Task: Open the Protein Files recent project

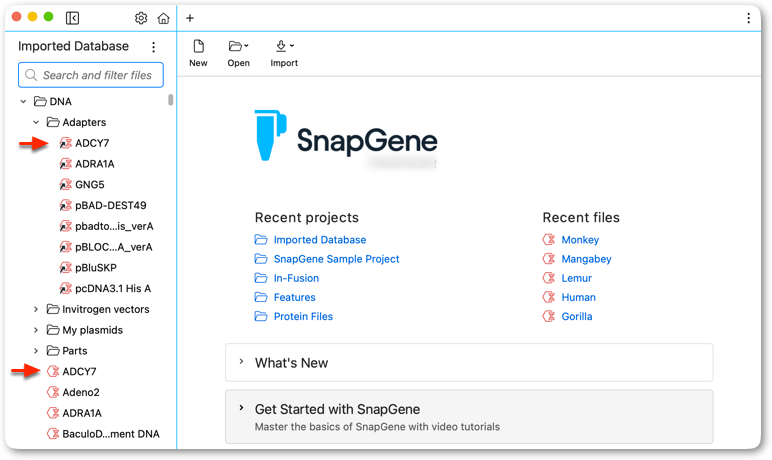Action: point(303,317)
